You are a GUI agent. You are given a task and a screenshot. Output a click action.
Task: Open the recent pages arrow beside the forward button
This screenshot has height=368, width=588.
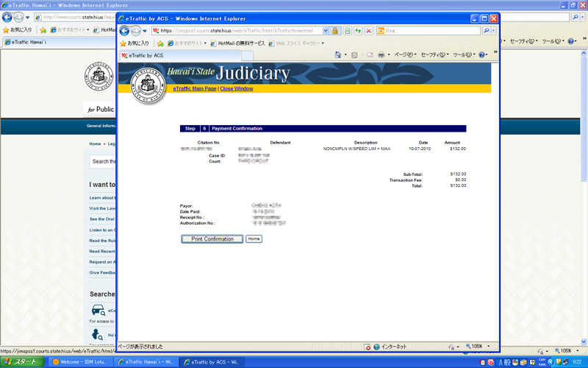click(x=145, y=31)
